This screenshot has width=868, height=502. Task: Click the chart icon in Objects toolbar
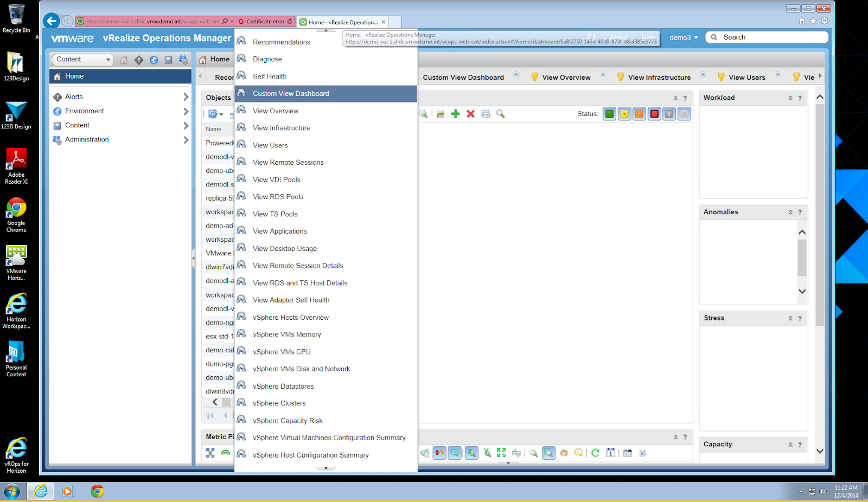click(441, 114)
